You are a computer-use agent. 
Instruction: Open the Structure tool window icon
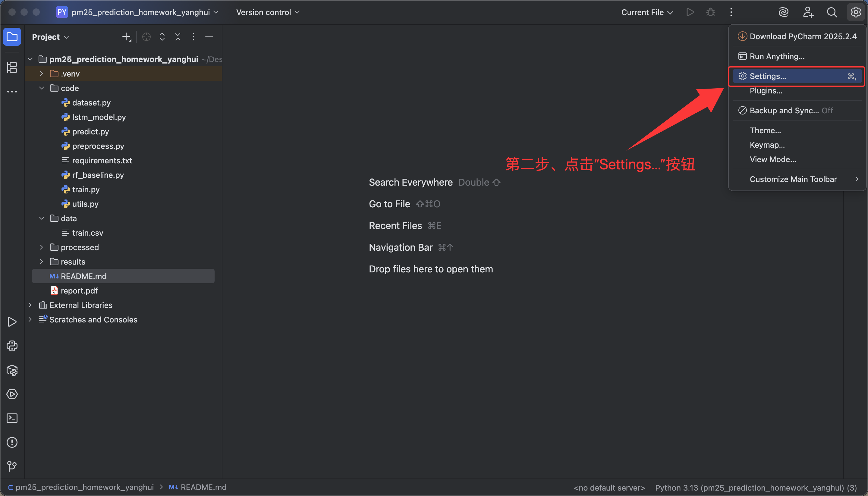(12, 67)
